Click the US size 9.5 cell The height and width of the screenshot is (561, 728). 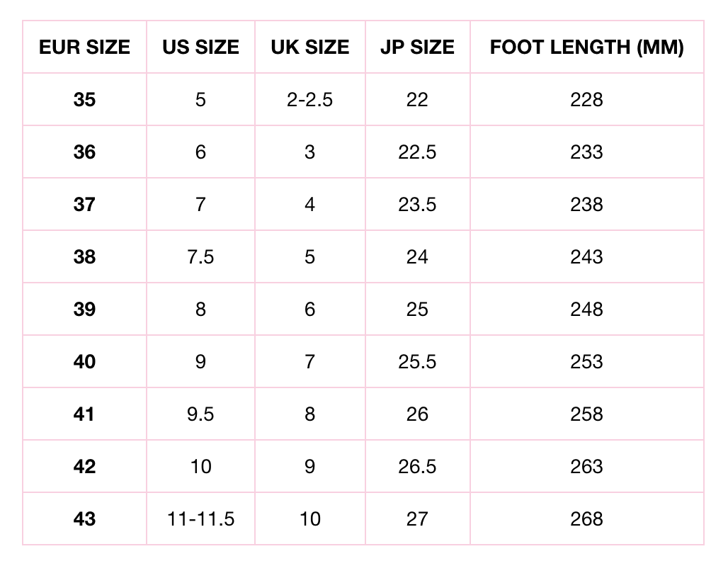[200, 414]
